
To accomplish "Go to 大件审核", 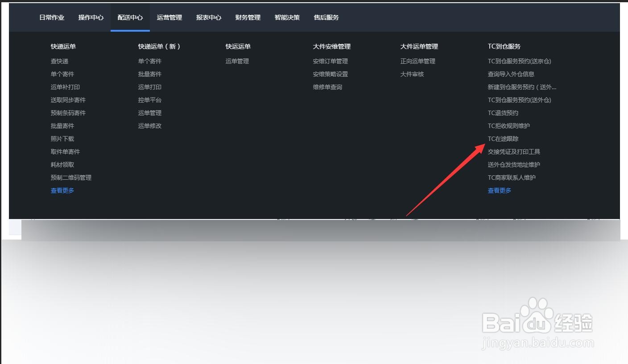I will pyautogui.click(x=412, y=74).
